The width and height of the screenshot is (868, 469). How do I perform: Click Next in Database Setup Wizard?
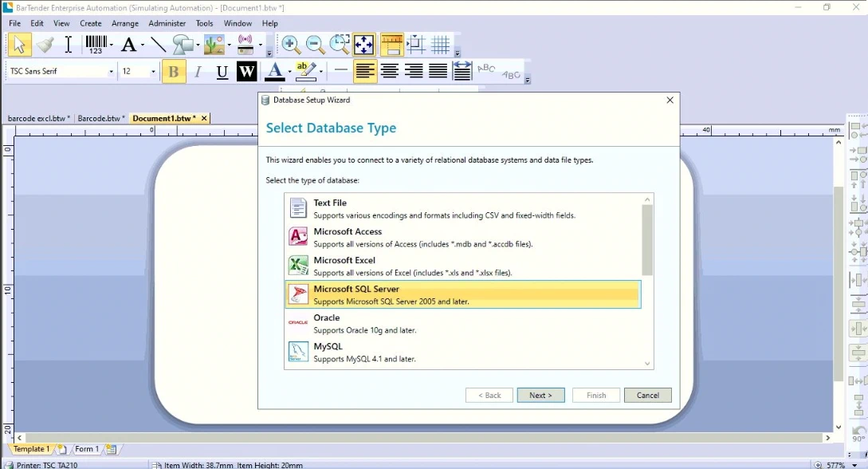pyautogui.click(x=541, y=396)
